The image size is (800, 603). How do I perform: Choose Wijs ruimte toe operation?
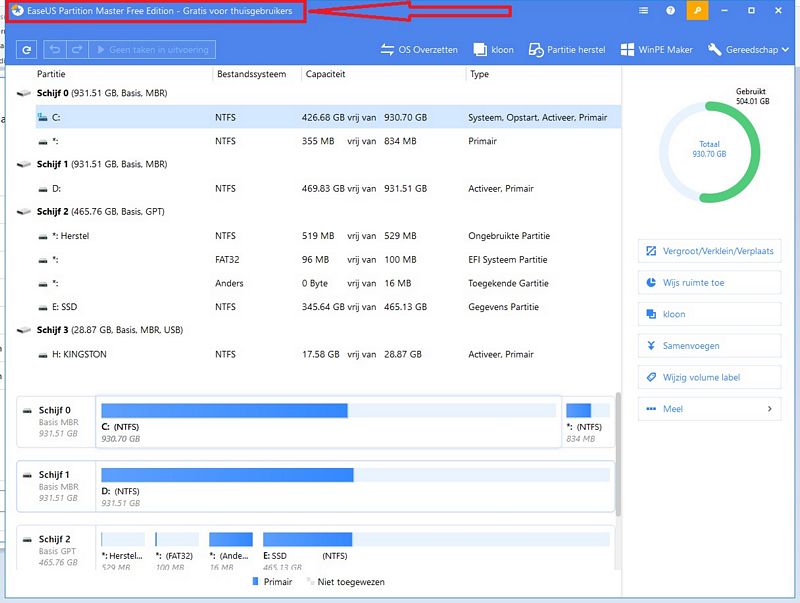click(x=710, y=283)
